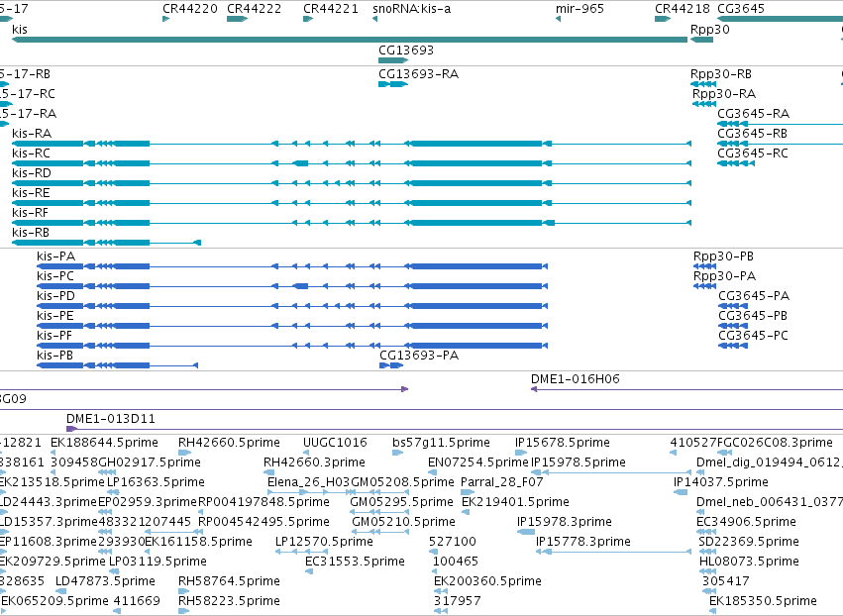Select the SD22369.5prime EST label
Image resolution: width=843 pixels, height=616 pixels.
[749, 543]
